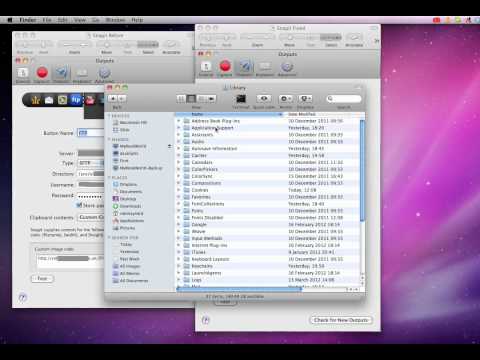Screen dimensions: 480x360
Task: Click the Button Name input field
Action: click(91, 133)
